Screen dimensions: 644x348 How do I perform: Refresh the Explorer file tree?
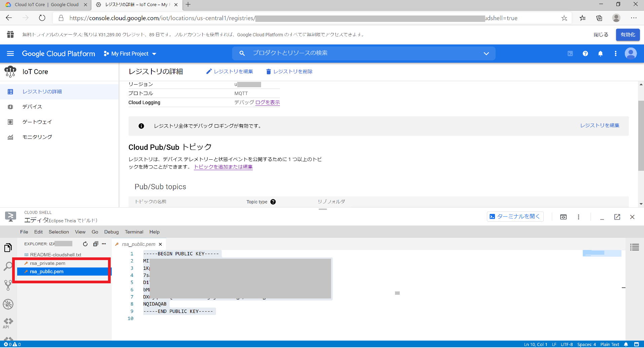[85, 244]
